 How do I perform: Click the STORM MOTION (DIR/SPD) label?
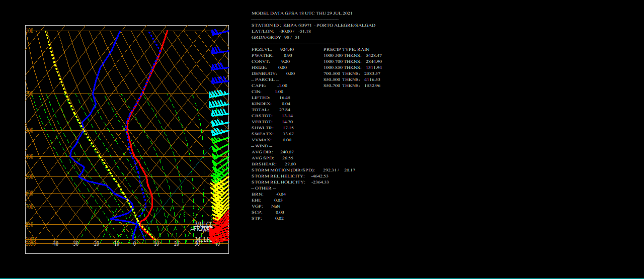(283, 170)
